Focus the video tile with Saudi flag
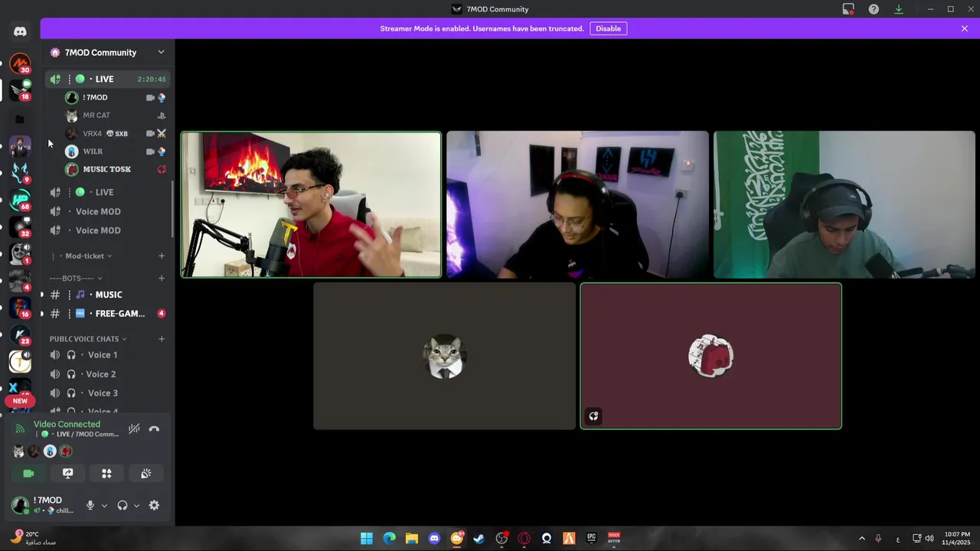This screenshot has width=980, height=551. [844, 204]
